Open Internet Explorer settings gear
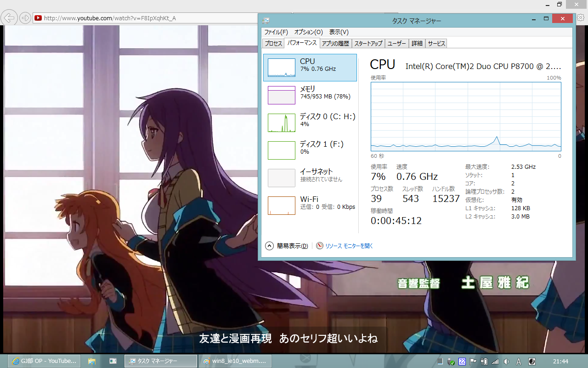Viewport: 588px width, 368px height. pos(581,18)
